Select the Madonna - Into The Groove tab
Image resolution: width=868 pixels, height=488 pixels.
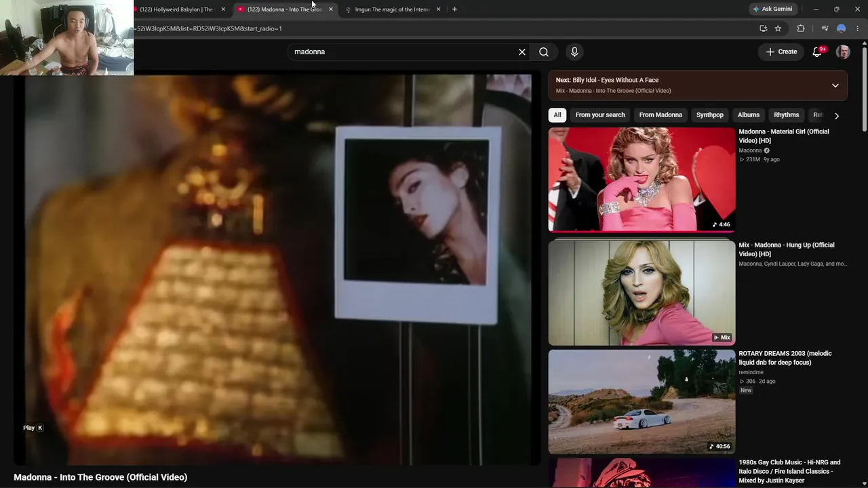click(x=284, y=9)
